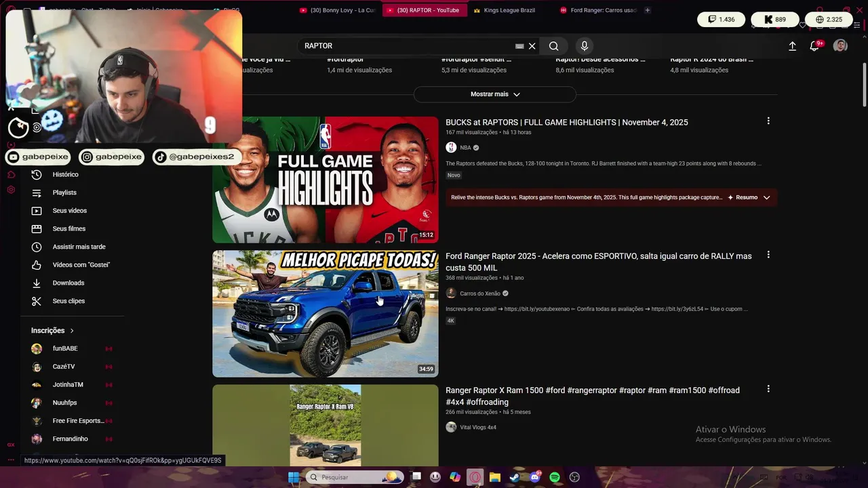Select the RAPTOR - YouTube tab
The height and width of the screenshot is (488, 868).
425,10
